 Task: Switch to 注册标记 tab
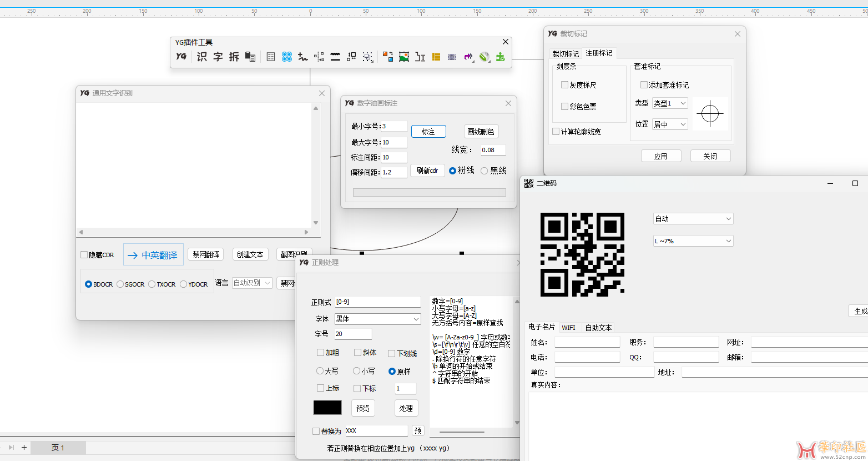599,53
